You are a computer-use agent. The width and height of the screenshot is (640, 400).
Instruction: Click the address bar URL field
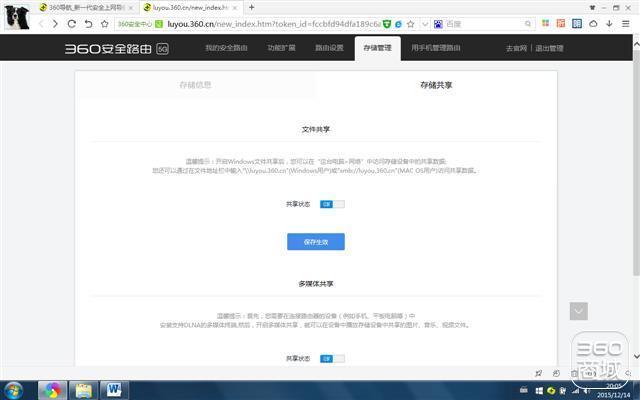(x=273, y=24)
